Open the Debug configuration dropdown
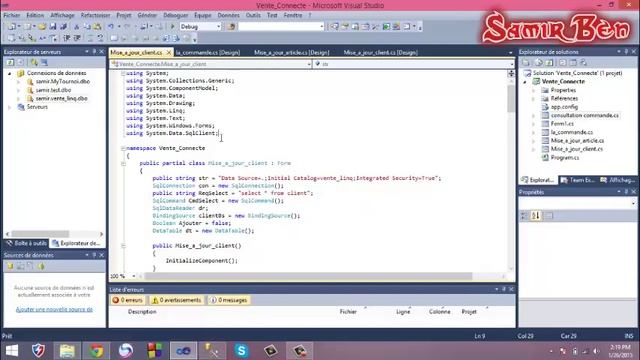Image resolution: width=640 pixels, height=360 pixels. point(218,27)
